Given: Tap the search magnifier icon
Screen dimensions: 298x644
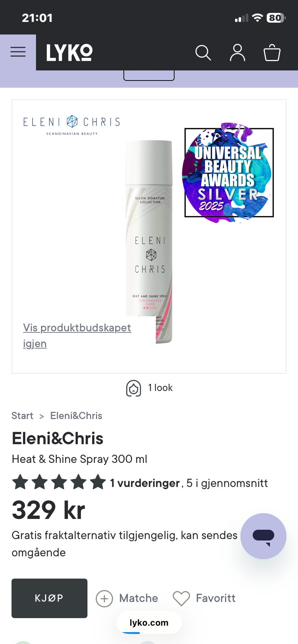Looking at the screenshot, I should click(x=203, y=53).
